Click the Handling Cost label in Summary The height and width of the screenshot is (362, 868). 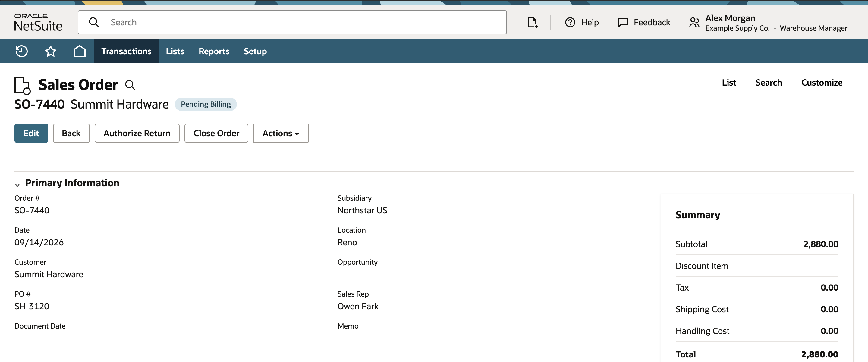[x=702, y=331]
